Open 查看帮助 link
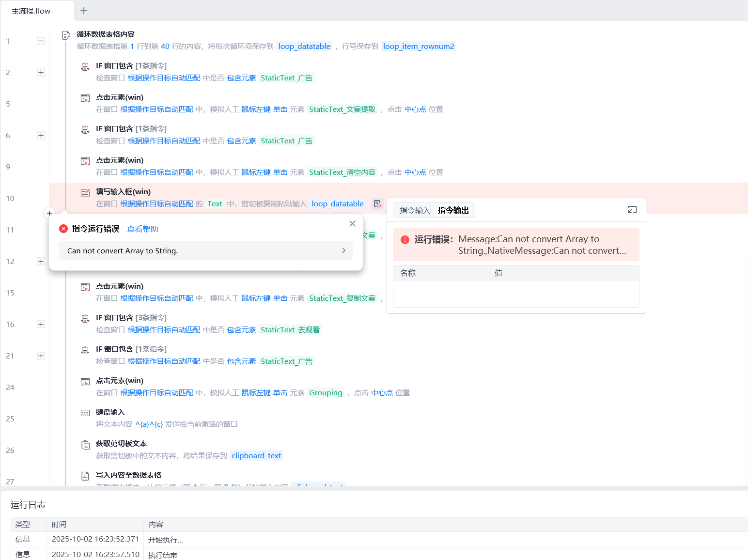Viewport: 748px width, 560px height. coord(142,229)
